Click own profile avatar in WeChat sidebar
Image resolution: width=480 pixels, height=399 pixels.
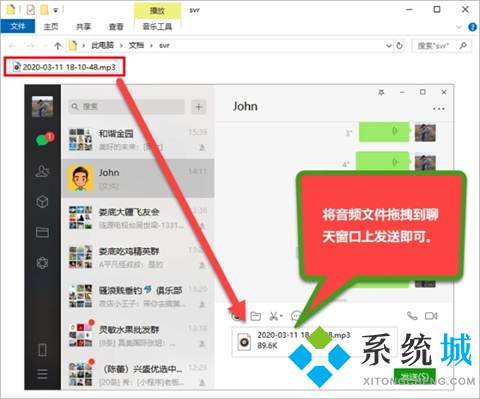tap(42, 107)
